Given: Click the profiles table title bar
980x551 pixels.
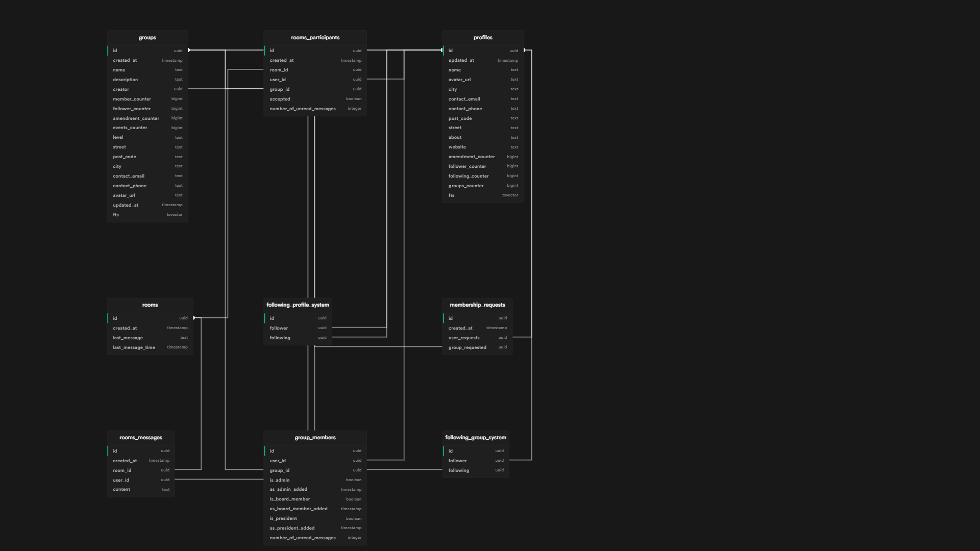Looking at the screenshot, I should pyautogui.click(x=482, y=37).
